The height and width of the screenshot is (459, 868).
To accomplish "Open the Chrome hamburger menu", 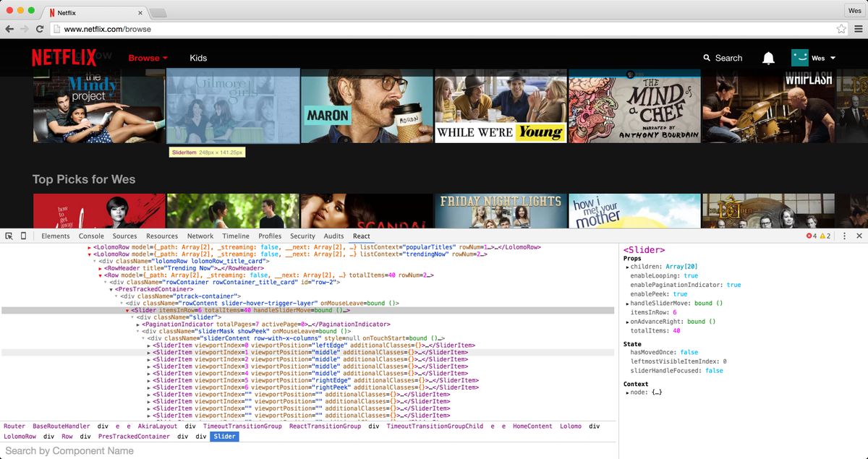I will tap(858, 29).
